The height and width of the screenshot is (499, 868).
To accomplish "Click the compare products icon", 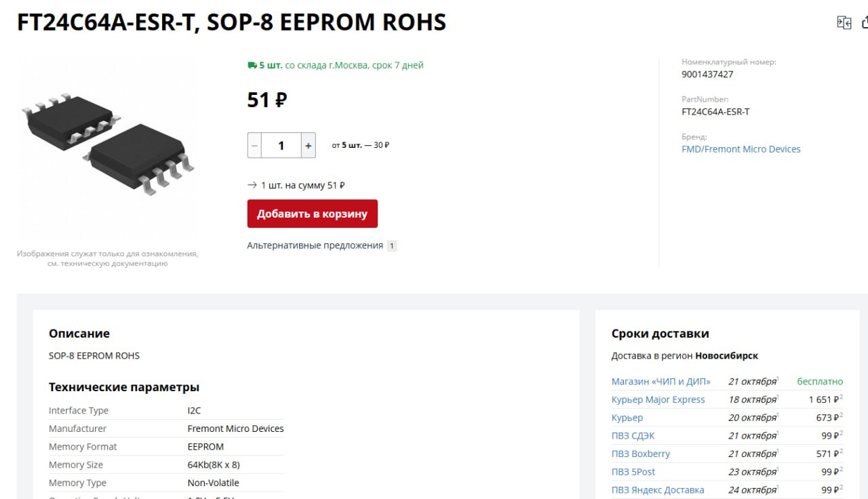I will (844, 23).
